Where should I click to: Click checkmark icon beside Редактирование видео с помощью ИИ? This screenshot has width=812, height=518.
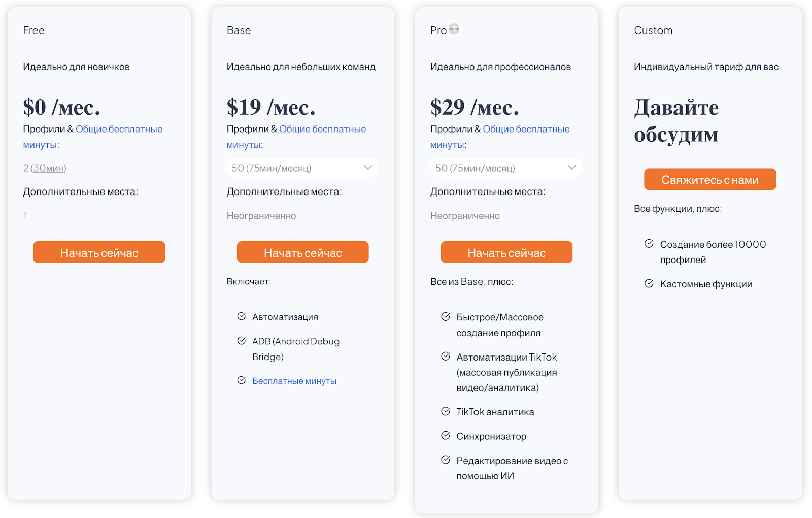tap(446, 460)
